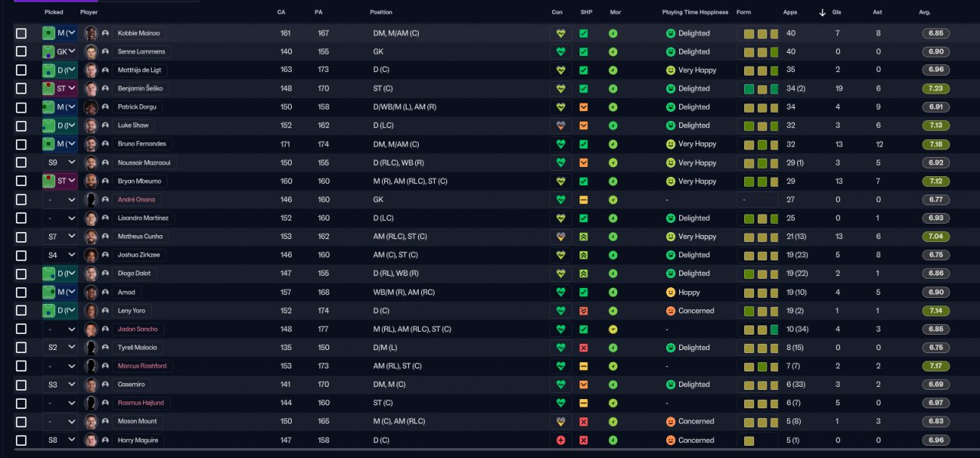Click Diogo Dalot's defender pitch position icon
980x458 pixels.
tap(48, 273)
